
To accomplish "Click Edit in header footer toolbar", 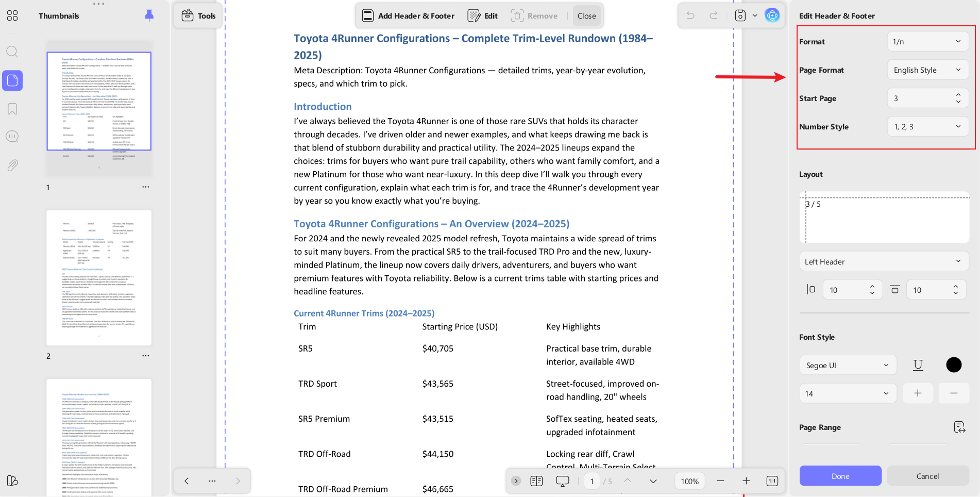I will (x=482, y=16).
